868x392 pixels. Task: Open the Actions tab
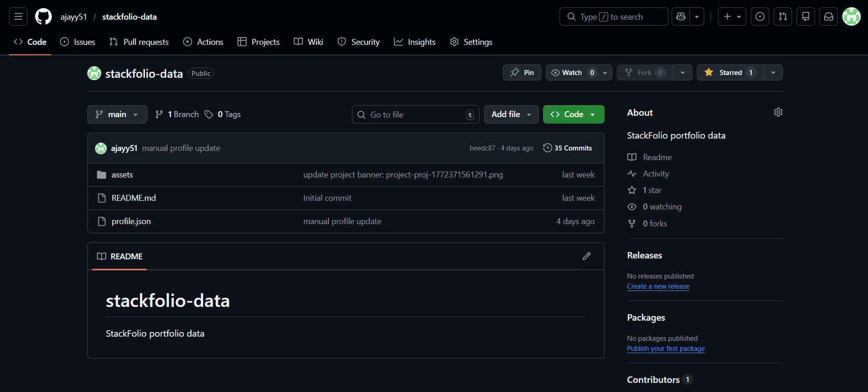(x=203, y=42)
